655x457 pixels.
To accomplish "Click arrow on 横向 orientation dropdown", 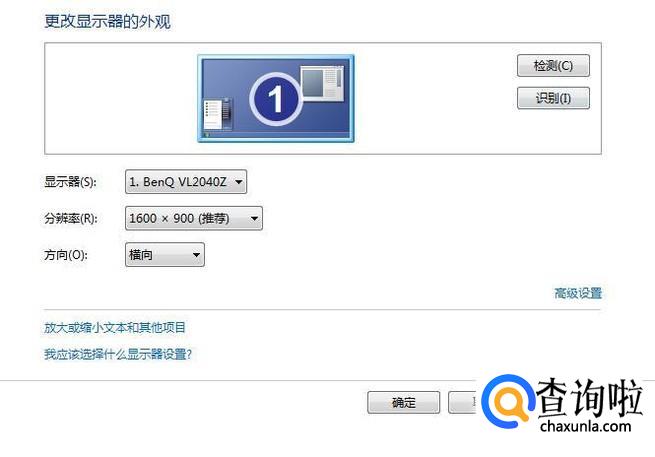I will [x=196, y=255].
